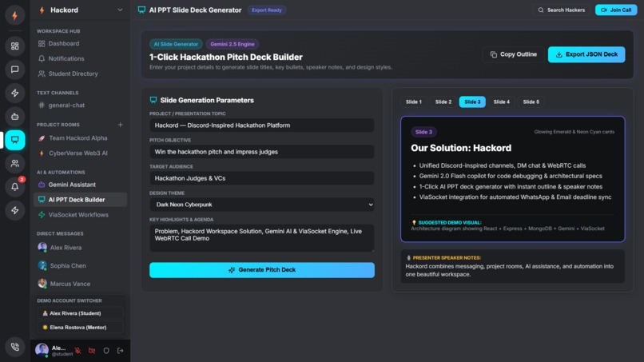Viewport: 644px width, 362px height.
Task: Open the dashboard grid icon in left rail
Action: pyautogui.click(x=15, y=46)
